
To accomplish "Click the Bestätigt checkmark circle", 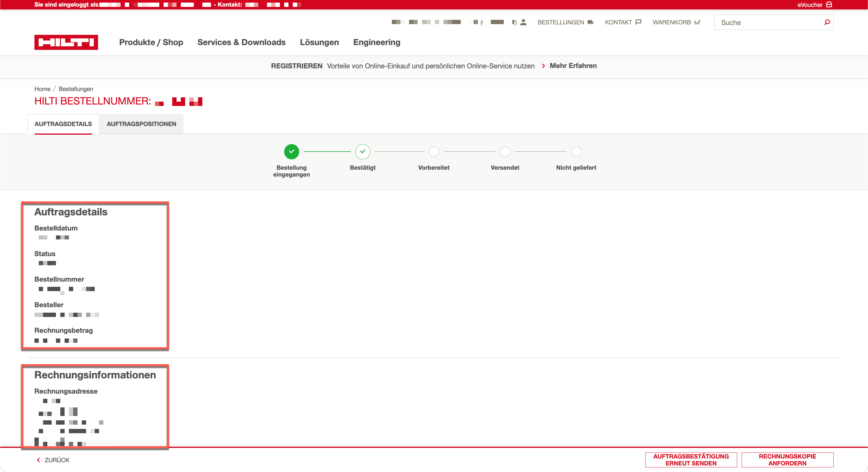I will pos(363,152).
